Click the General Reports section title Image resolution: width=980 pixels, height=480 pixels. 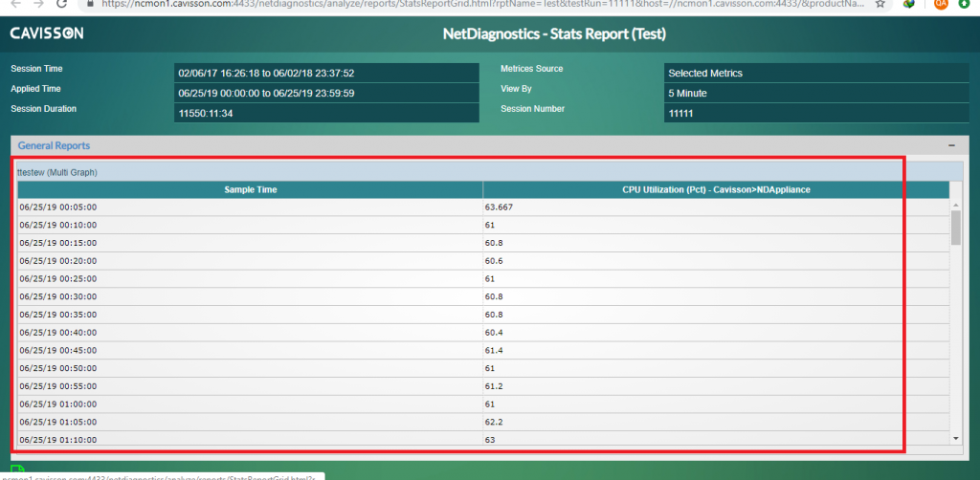[x=54, y=145]
